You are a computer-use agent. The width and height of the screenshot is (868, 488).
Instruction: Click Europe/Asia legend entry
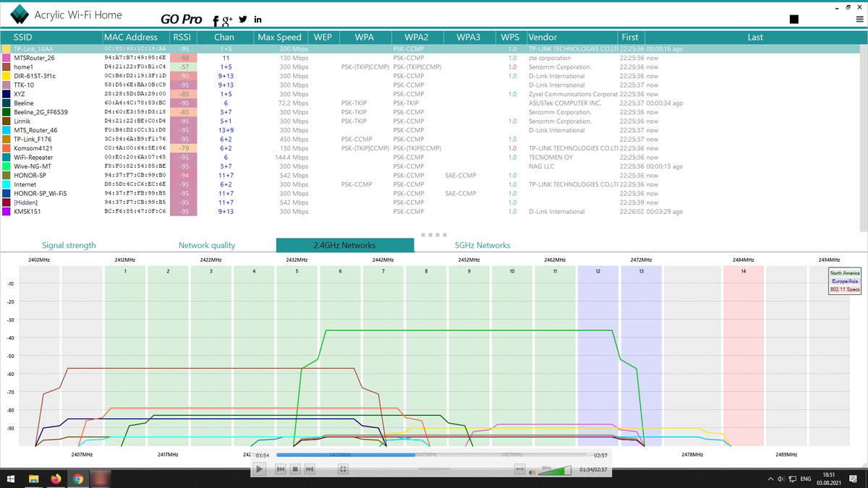(845, 281)
